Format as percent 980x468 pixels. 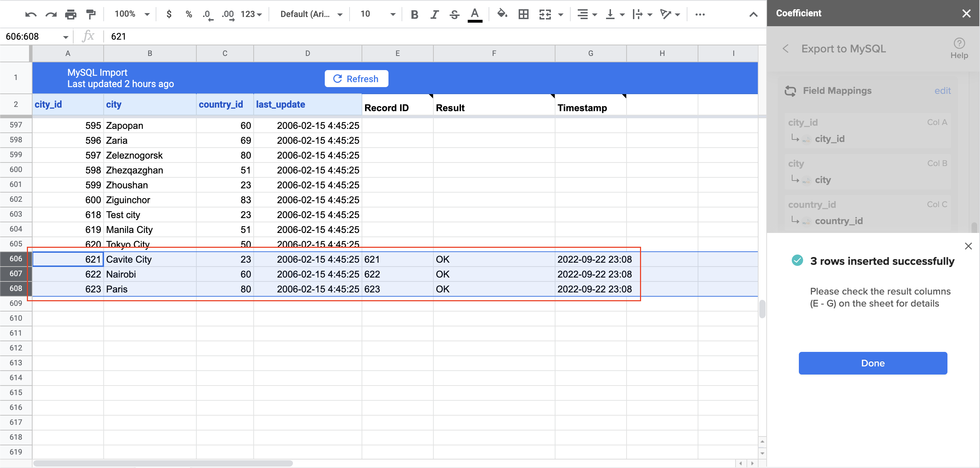point(189,15)
